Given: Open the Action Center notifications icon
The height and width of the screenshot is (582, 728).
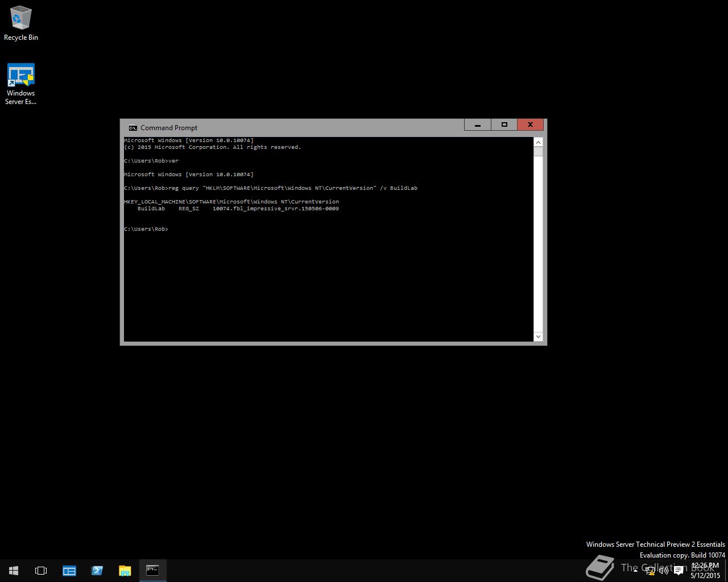Looking at the screenshot, I should click(x=679, y=571).
